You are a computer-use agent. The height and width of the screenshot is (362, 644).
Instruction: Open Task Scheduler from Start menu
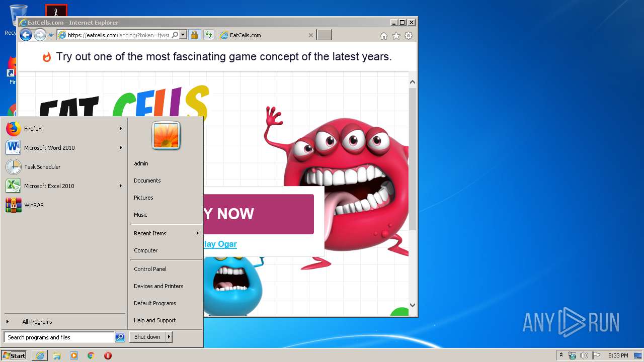click(64, 167)
